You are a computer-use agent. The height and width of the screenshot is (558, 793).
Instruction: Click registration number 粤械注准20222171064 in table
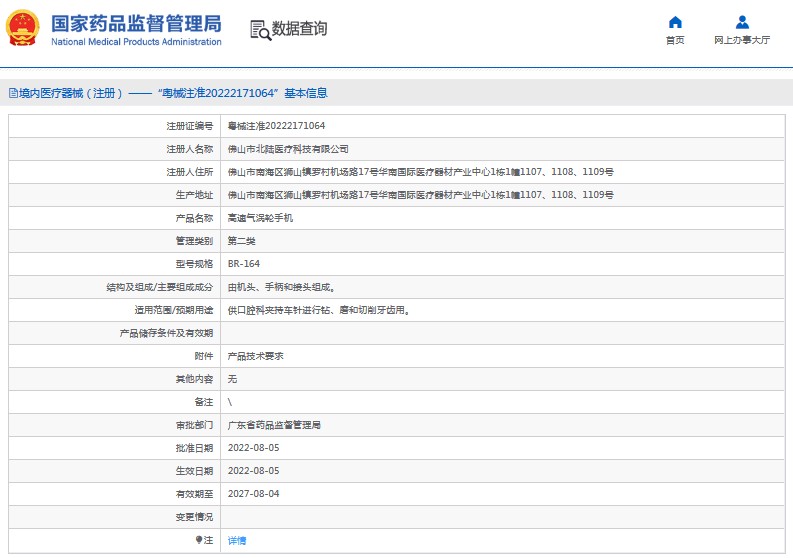point(276,126)
